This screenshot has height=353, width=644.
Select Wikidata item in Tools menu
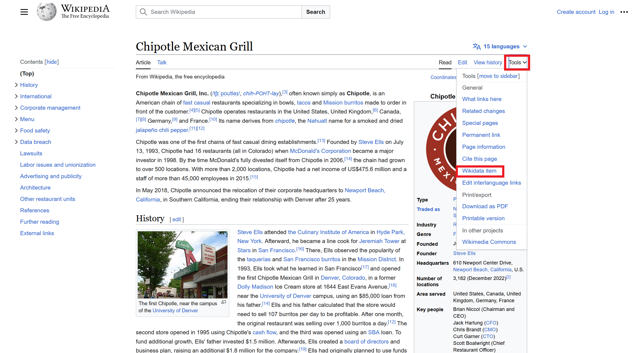pyautogui.click(x=479, y=171)
